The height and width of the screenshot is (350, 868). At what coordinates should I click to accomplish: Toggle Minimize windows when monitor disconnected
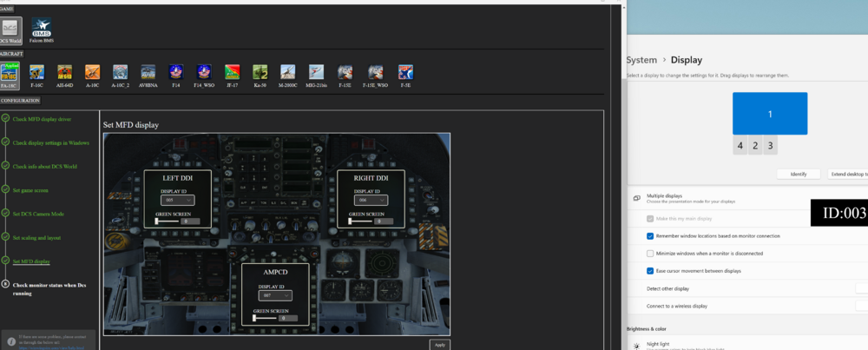(x=650, y=253)
